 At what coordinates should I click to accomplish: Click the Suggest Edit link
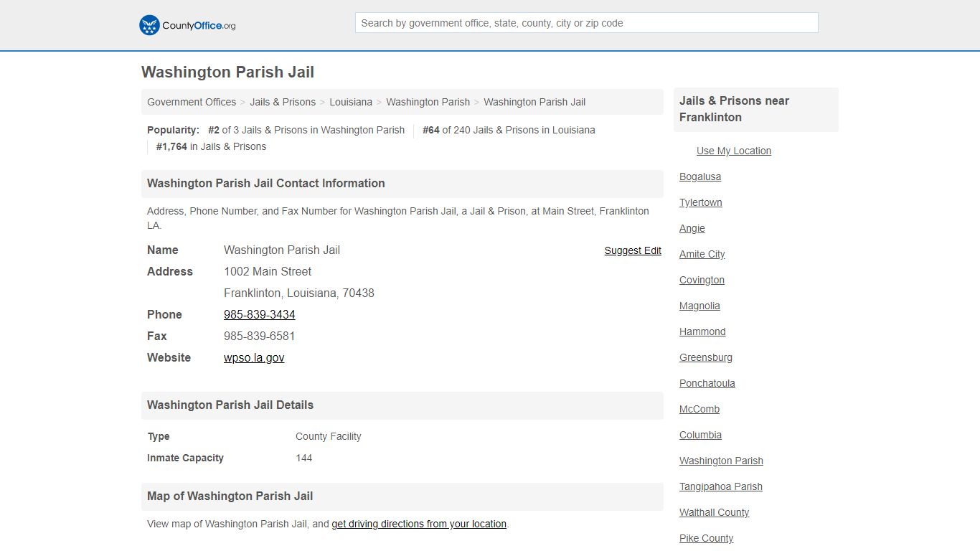(633, 250)
